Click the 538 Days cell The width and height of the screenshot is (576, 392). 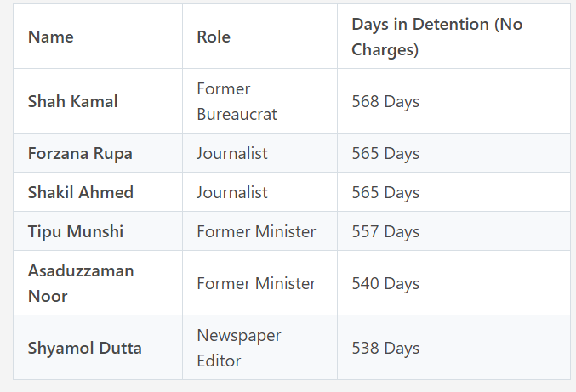click(x=385, y=348)
